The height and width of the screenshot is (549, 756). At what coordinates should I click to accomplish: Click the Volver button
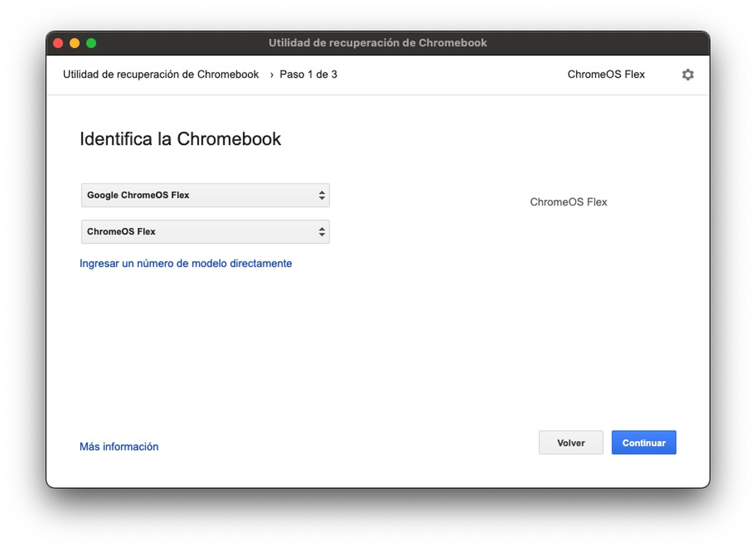(571, 443)
